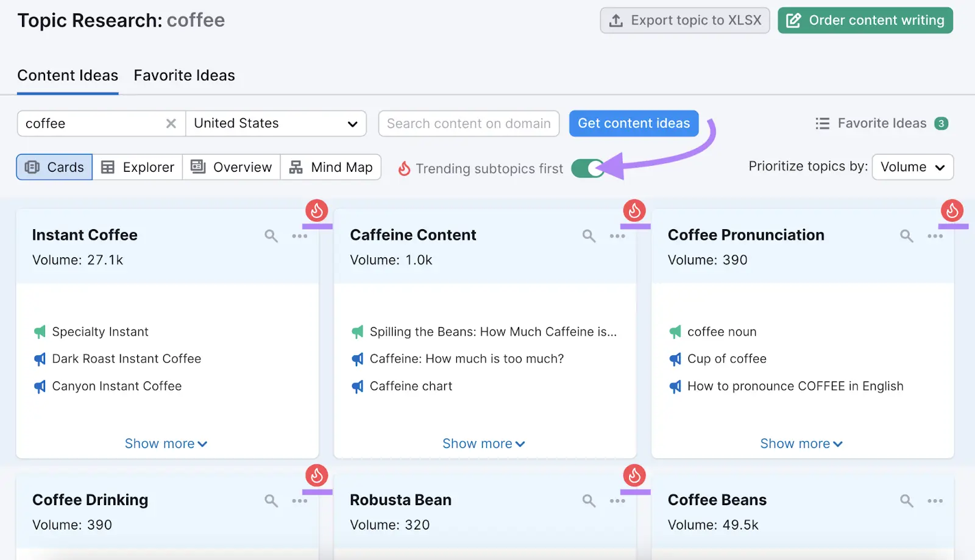Click the search icon on Coffee Drinking card

[x=270, y=500]
